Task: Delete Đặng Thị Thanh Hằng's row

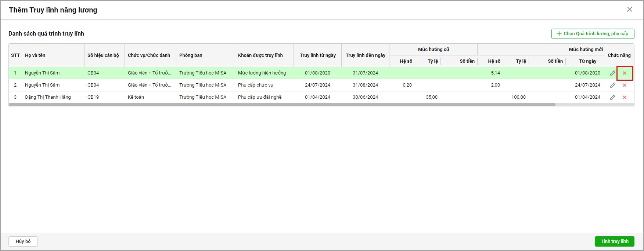Action: [624, 97]
